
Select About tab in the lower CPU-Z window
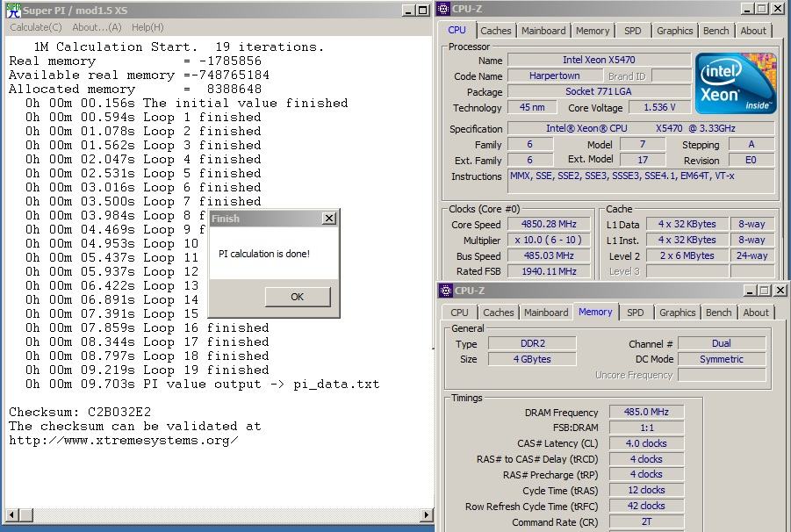pyautogui.click(x=756, y=313)
